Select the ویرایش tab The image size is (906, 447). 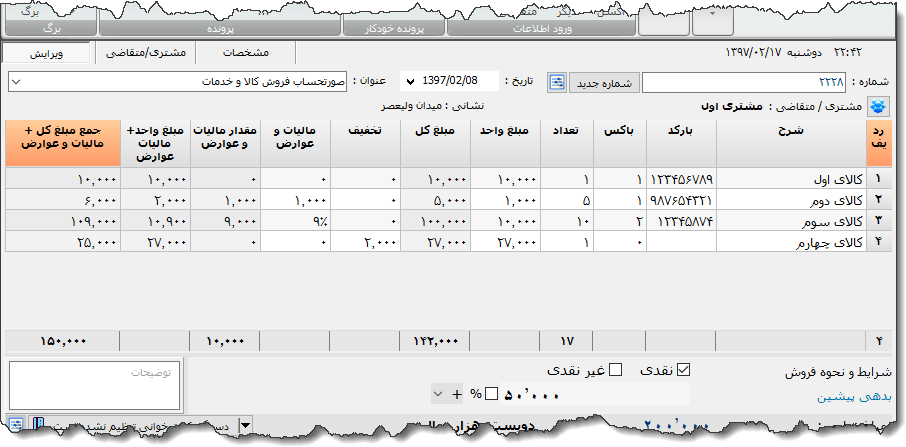pyautogui.click(x=48, y=52)
